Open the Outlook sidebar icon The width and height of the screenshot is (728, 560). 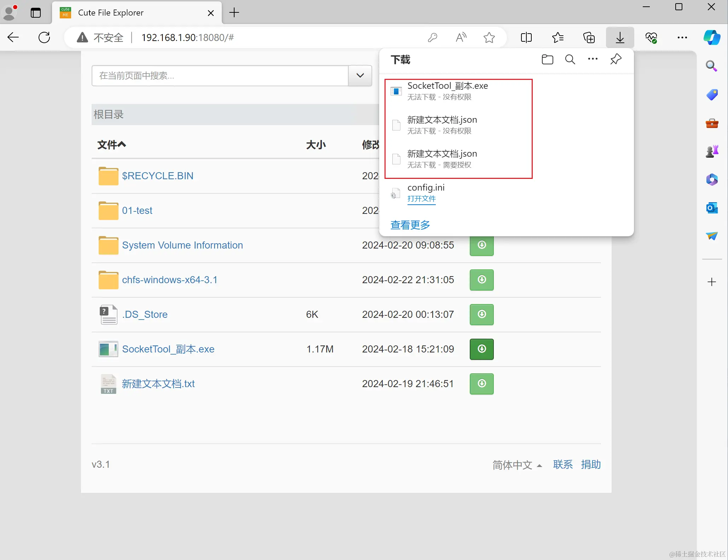click(x=712, y=208)
